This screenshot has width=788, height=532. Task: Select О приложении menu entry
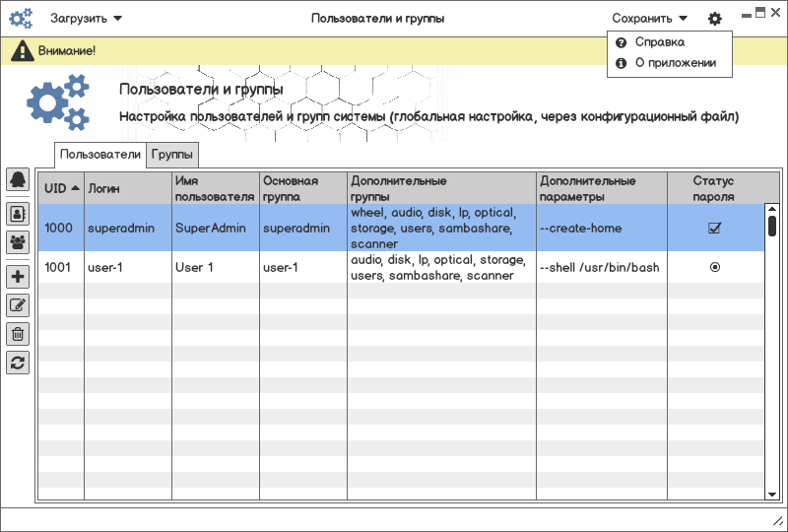pos(675,63)
